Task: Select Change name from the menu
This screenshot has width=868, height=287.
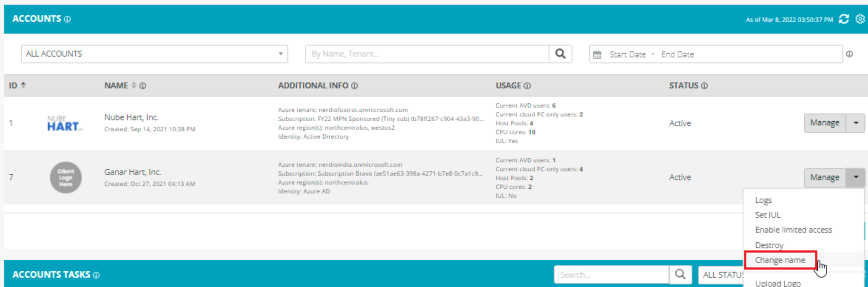Action: [x=780, y=260]
